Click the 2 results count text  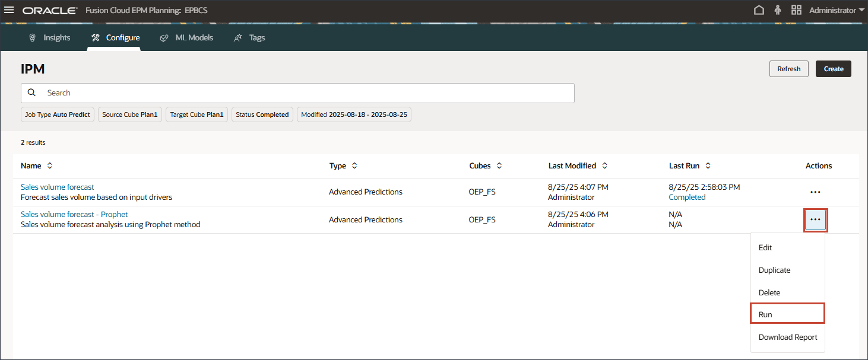pos(33,142)
